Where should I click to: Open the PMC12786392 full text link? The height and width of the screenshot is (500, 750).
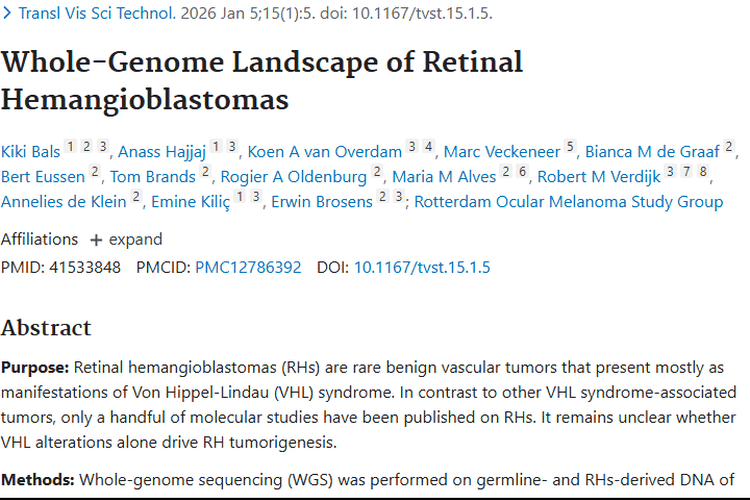pos(248,267)
